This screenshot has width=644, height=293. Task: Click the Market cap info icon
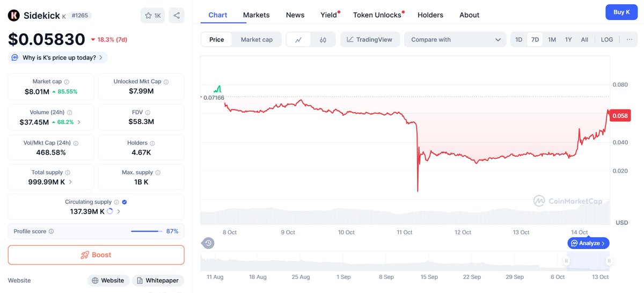point(67,82)
